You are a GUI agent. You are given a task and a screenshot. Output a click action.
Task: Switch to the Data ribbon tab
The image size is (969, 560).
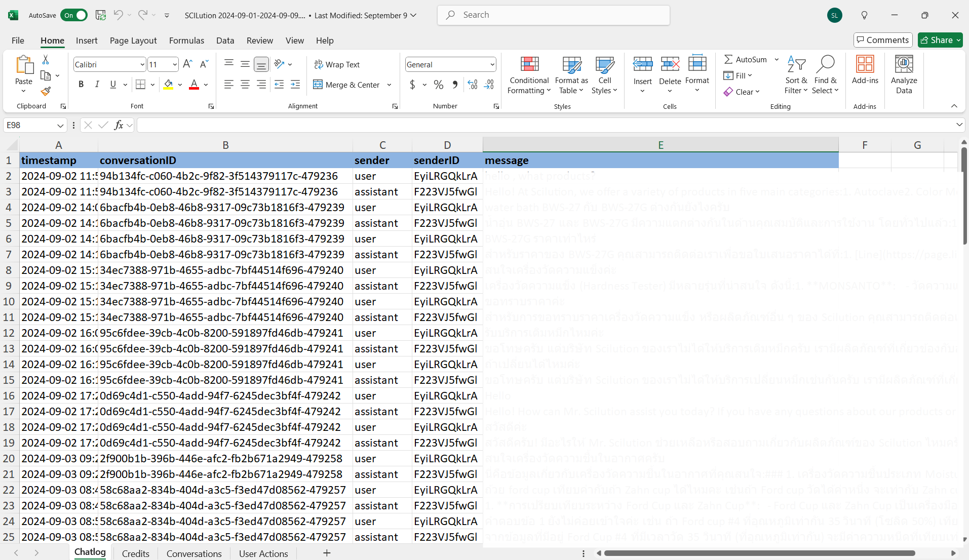pos(225,41)
